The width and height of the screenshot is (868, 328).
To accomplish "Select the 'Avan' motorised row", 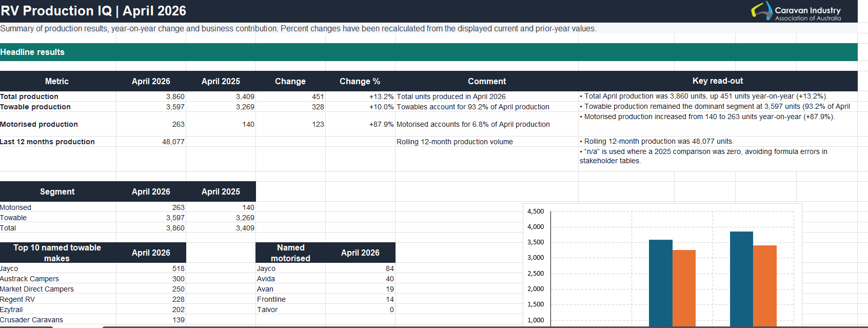I will tap(325, 289).
